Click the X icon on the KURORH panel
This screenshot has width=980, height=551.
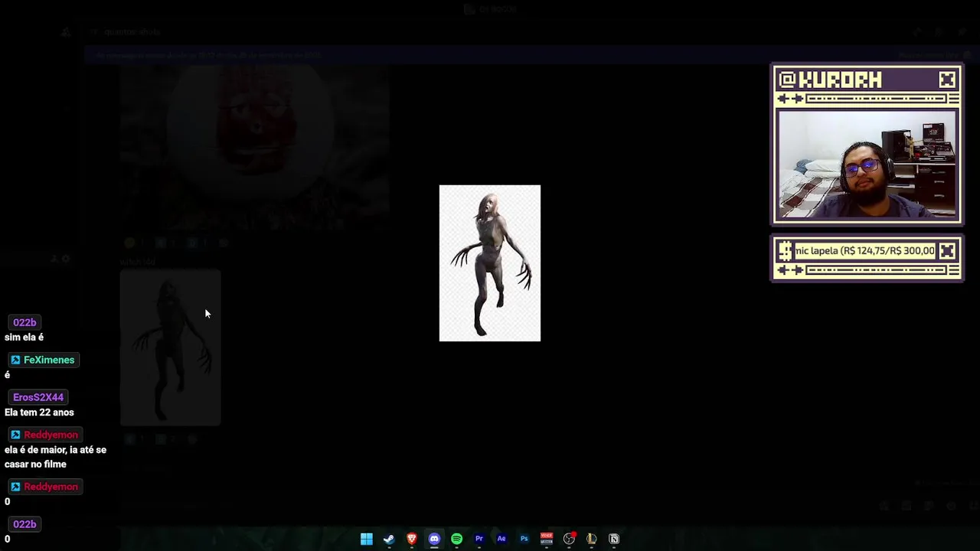click(947, 80)
